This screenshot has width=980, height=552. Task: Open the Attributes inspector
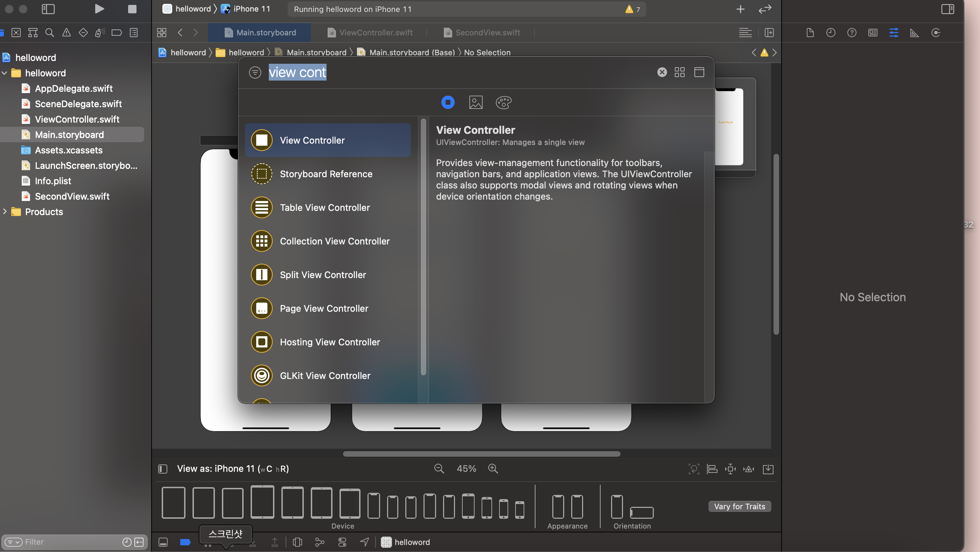894,33
